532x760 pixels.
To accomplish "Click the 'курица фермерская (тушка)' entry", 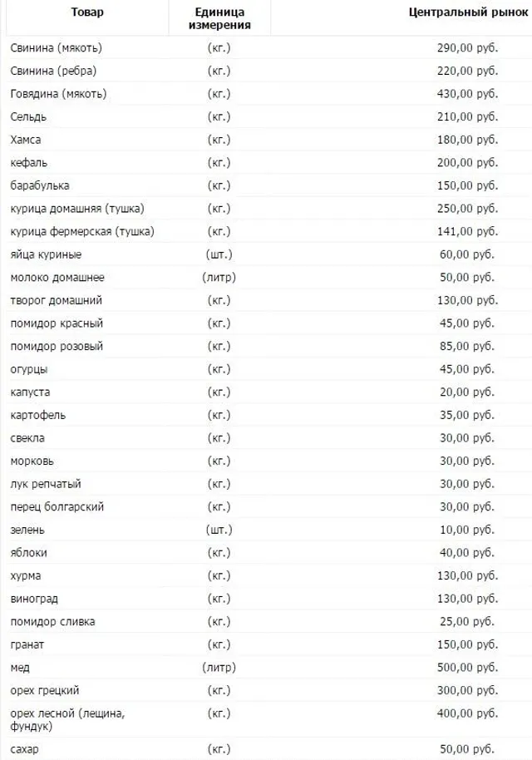I will click(x=82, y=231).
